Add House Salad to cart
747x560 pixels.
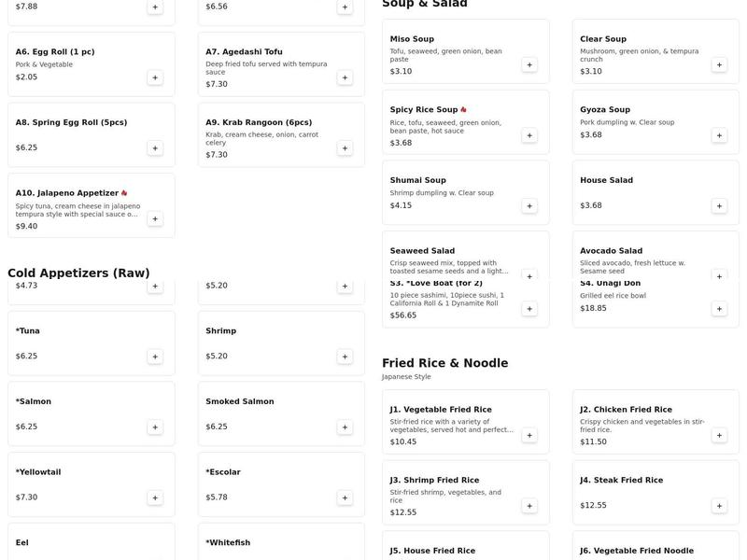(719, 205)
